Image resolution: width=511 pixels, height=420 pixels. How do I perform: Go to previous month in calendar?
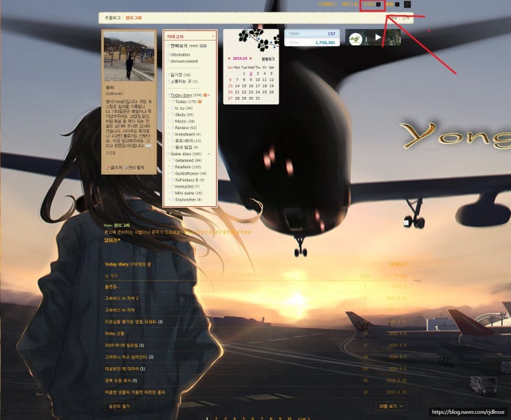click(x=229, y=58)
